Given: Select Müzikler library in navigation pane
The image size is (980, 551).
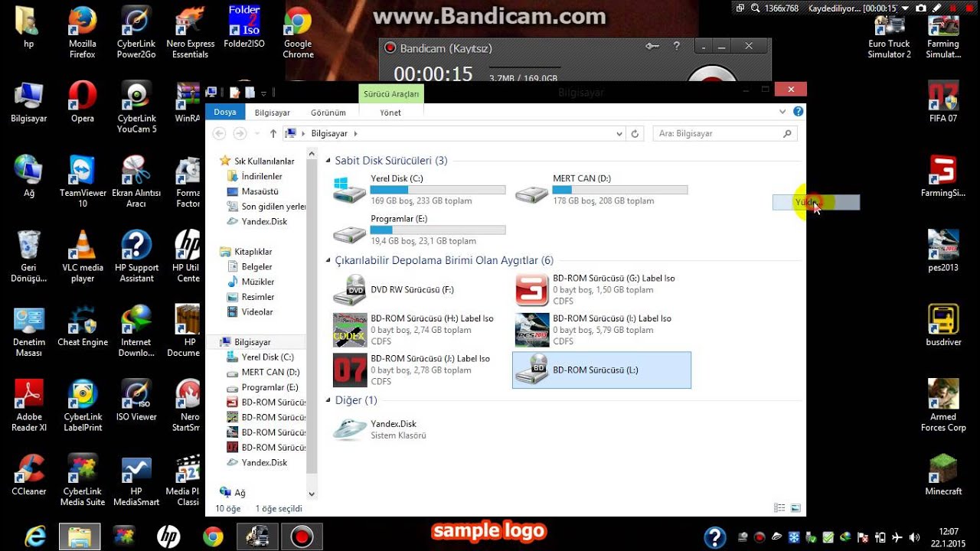Looking at the screenshot, I should (x=257, y=282).
